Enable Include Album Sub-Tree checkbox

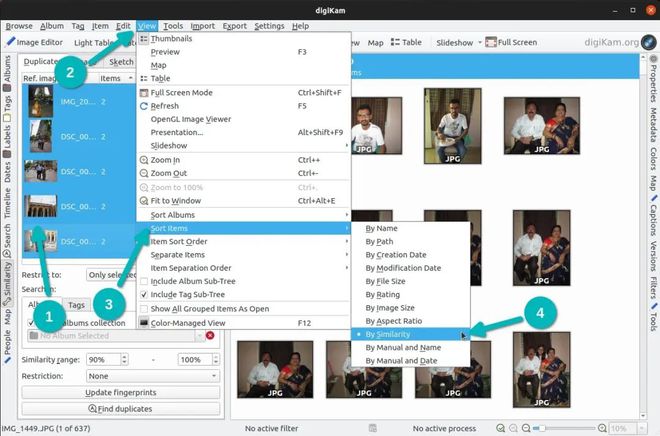[144, 281]
